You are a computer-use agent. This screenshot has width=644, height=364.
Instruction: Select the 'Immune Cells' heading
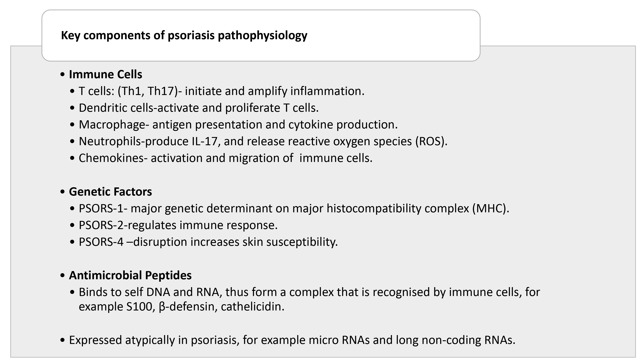[105, 74]
